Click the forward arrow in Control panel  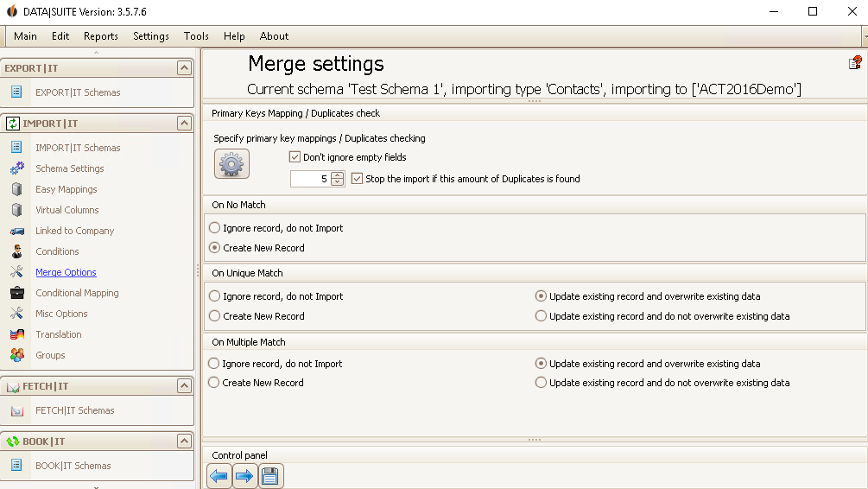(244, 476)
